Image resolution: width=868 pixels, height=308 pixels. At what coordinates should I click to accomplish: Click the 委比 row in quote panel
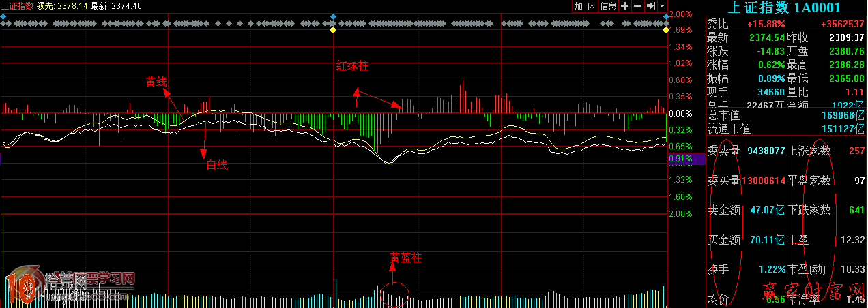click(786, 24)
